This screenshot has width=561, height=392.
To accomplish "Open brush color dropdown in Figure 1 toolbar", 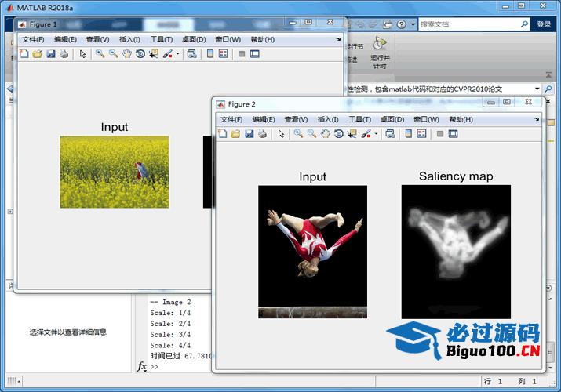I will (177, 54).
